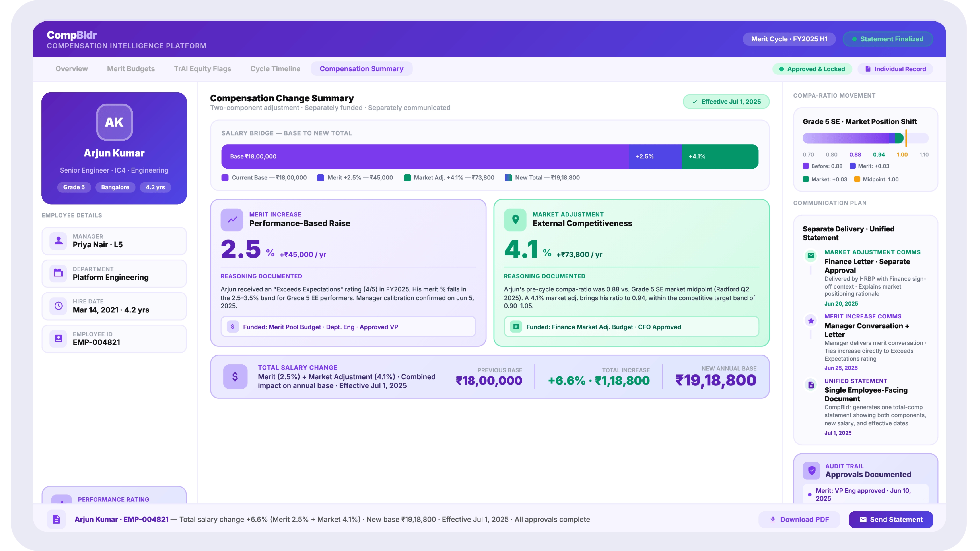Screen dimensions: 980x551
Task: Click the Audit Trail shield icon
Action: point(811,470)
